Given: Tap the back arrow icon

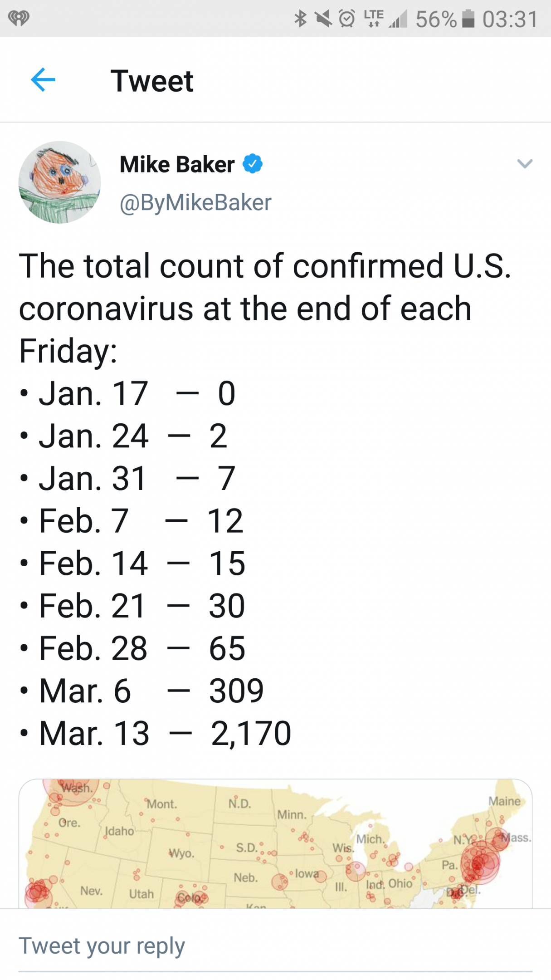Looking at the screenshot, I should (43, 80).
